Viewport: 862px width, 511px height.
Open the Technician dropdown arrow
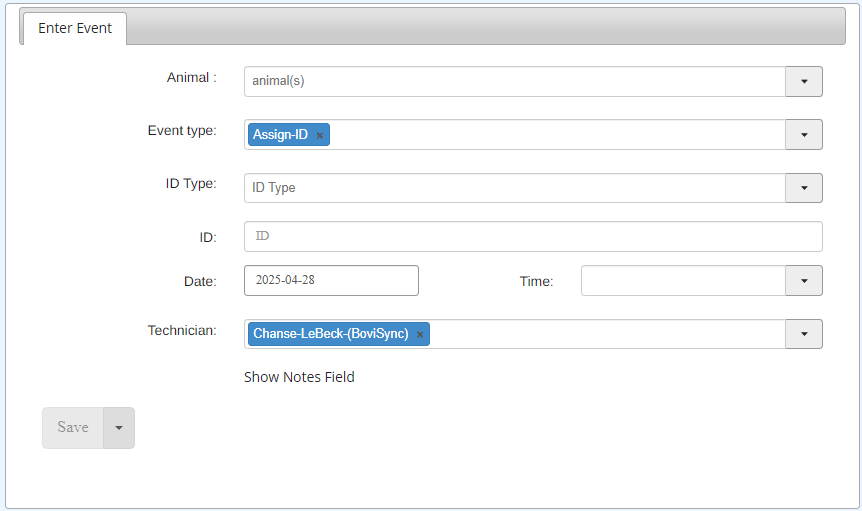(804, 334)
